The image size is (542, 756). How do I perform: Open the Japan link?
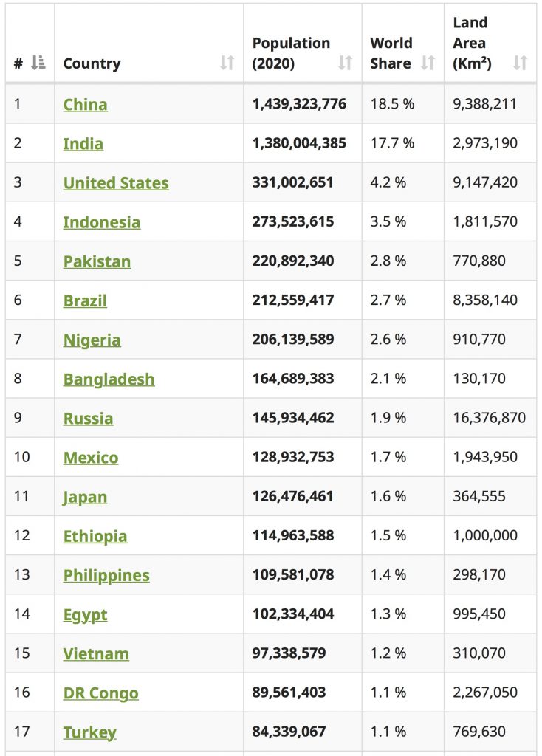(x=85, y=496)
